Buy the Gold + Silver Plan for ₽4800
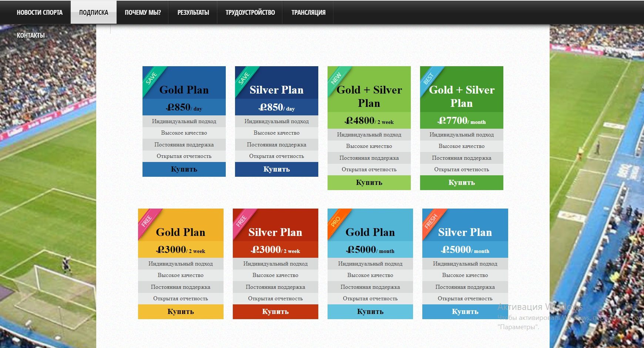644x348 pixels. coord(369,182)
